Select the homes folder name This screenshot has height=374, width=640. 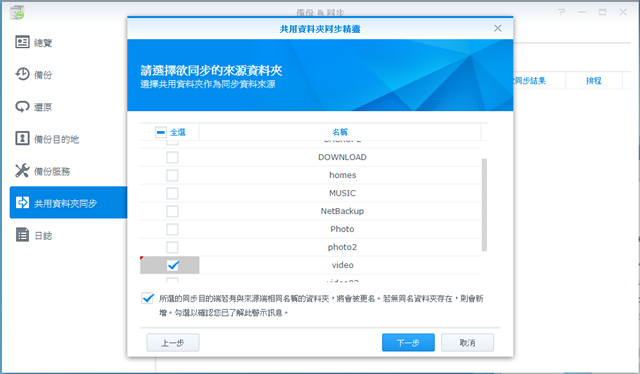point(342,175)
